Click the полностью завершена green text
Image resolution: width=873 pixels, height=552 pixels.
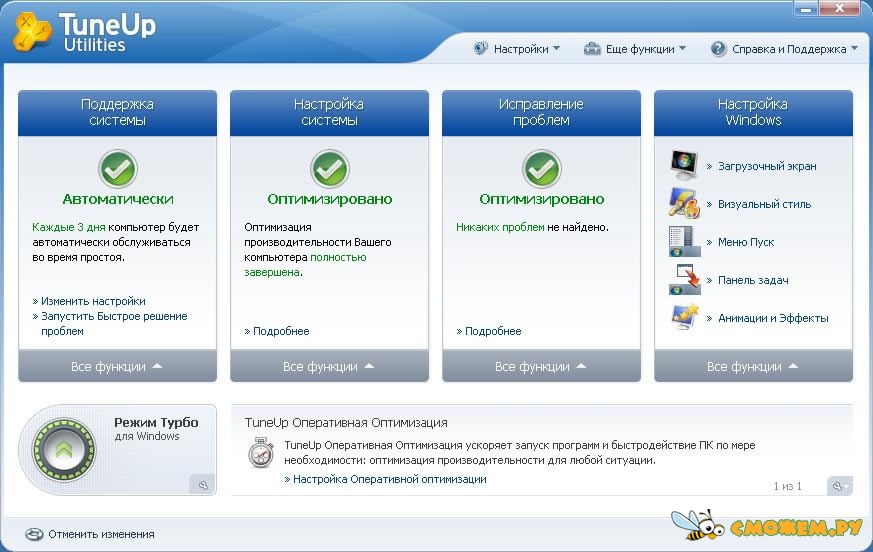(305, 265)
